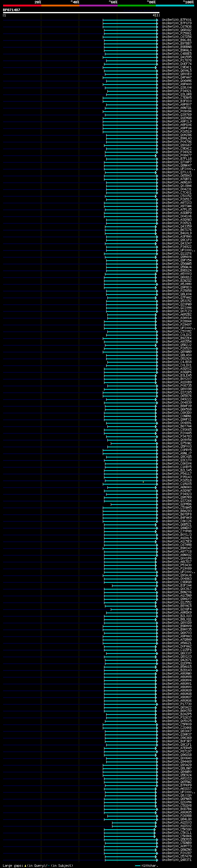Image resolution: width=197 pixels, height=868 pixels.
Task: Select the UniRef100_Q6VAL5 label
Action: click(177, 71)
